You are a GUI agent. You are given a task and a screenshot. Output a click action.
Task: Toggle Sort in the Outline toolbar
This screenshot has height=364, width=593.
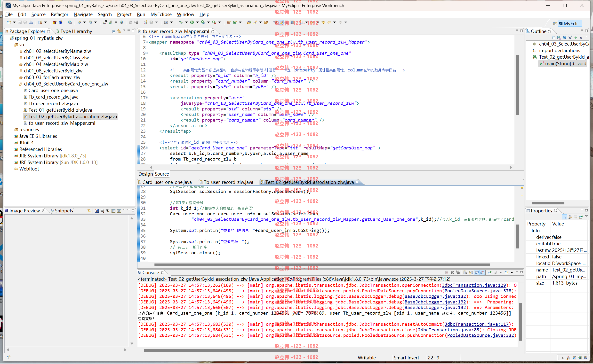(559, 38)
